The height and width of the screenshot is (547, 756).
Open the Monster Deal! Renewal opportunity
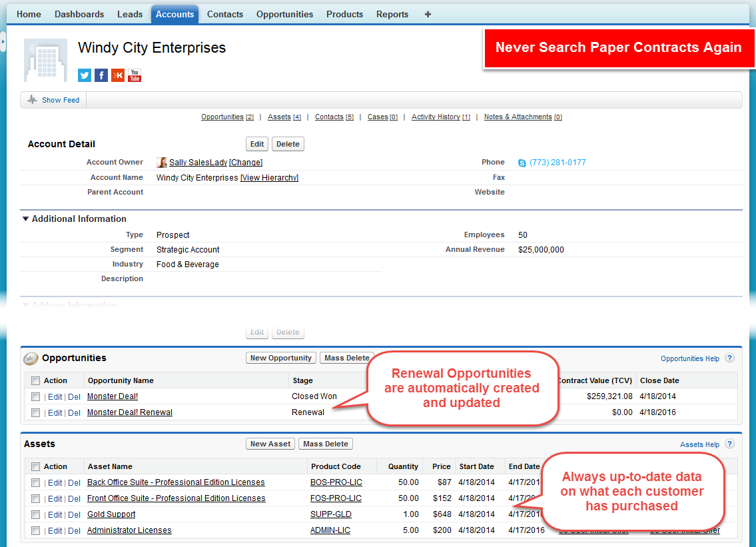129,412
